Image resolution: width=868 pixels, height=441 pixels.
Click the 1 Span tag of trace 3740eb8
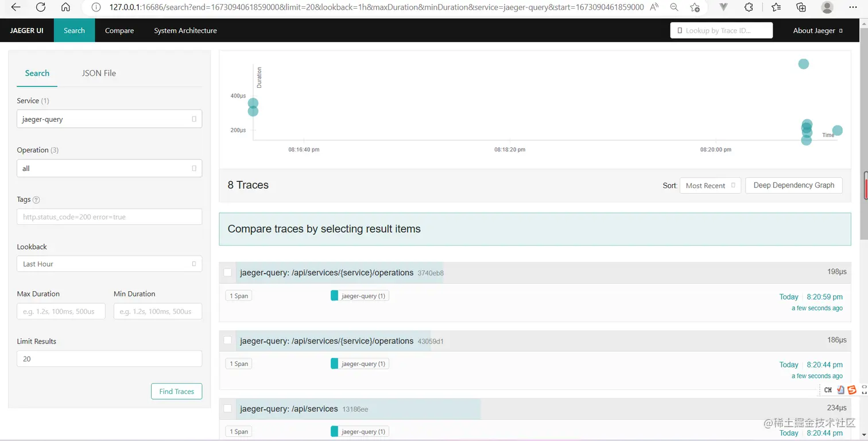click(x=239, y=296)
